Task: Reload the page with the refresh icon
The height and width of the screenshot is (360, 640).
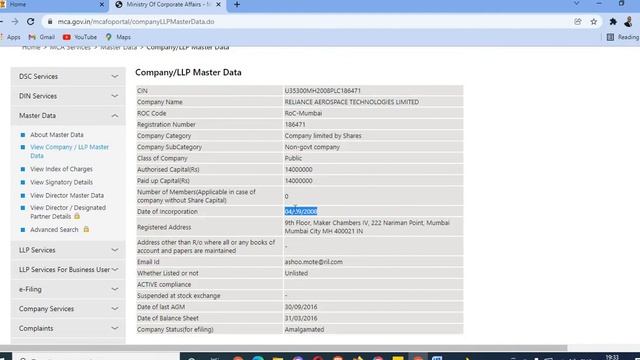Action: (x=31, y=22)
